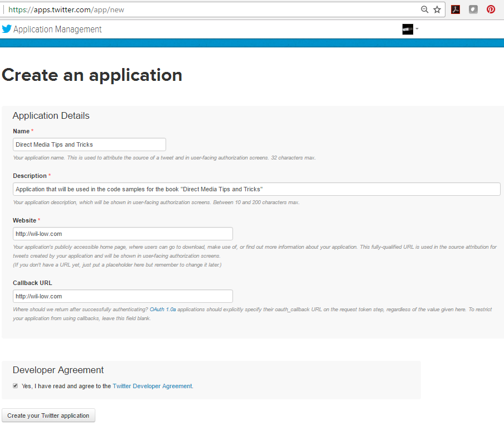504x425 pixels.
Task: Bookmark this page with the star icon
Action: [437, 9]
